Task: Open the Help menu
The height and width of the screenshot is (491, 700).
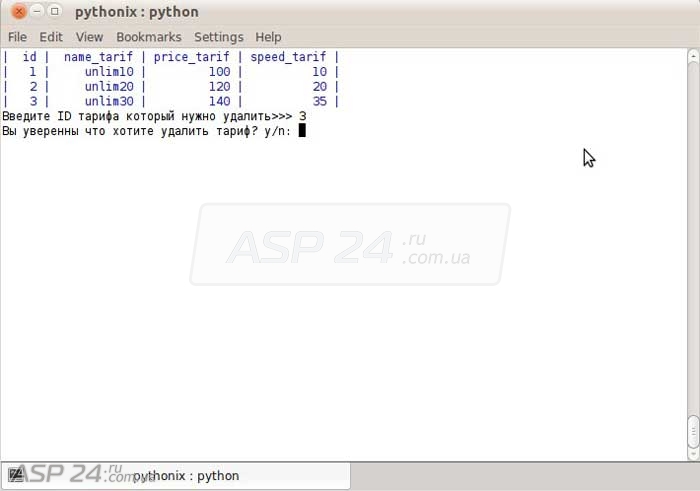Action: 268,37
